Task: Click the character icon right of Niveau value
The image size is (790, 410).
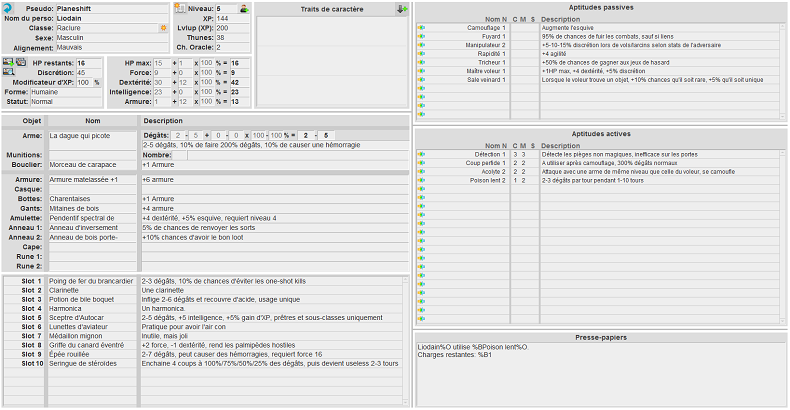Action: click(x=245, y=7)
